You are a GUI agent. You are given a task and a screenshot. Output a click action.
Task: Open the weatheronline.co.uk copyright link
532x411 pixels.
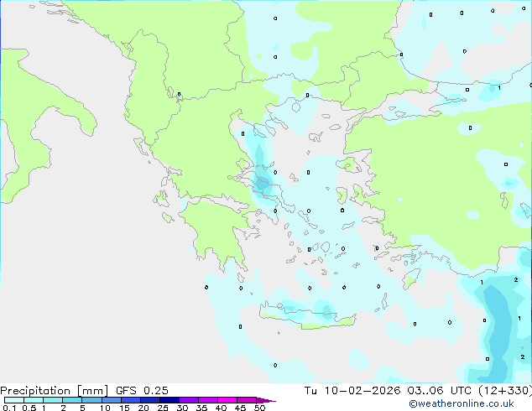click(x=462, y=403)
